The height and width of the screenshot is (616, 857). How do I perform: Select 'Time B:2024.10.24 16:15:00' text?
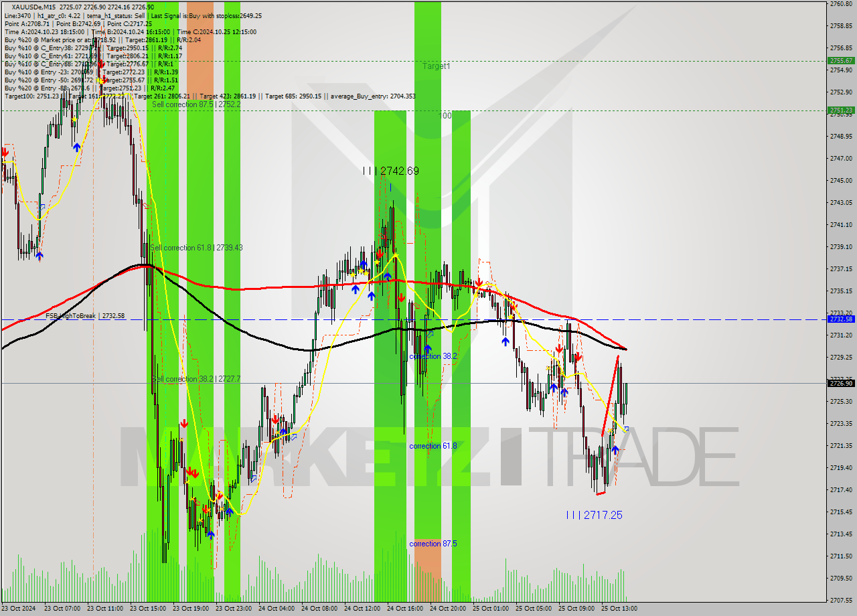click(131, 31)
